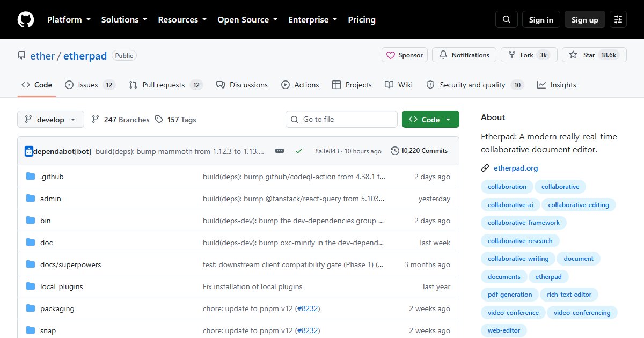Click the bin folder icon
This screenshot has height=338, width=644.
(31, 221)
